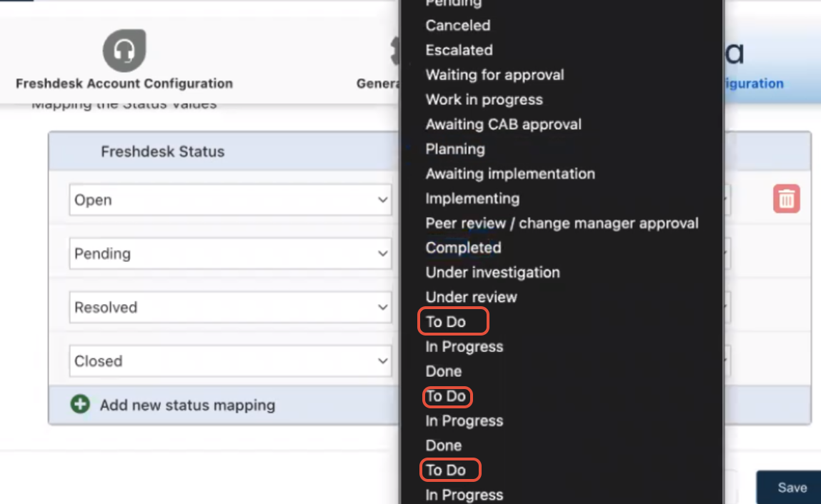Pick Peer review / change manager approval

(x=562, y=223)
